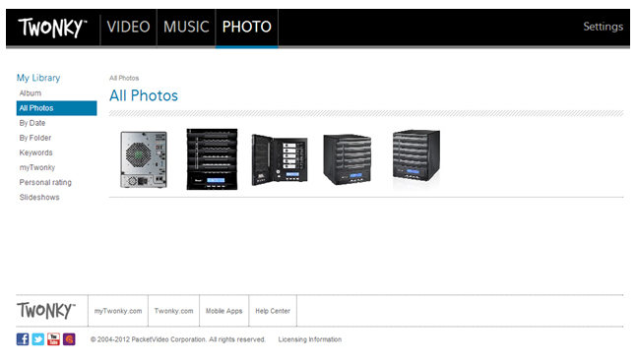Open the purple social icon beside YouTube
Image resolution: width=637 pixels, height=364 pixels.
click(69, 338)
